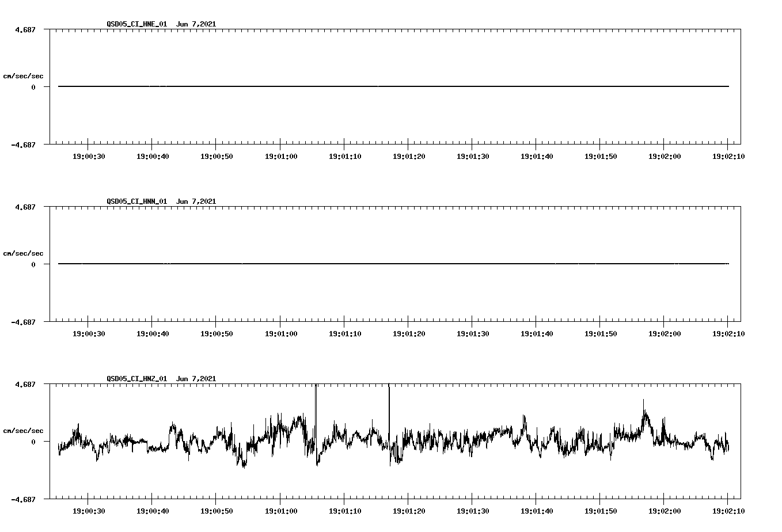Click the cm/sec/sec label on top plot
782x532 pixels.
(x=24, y=75)
